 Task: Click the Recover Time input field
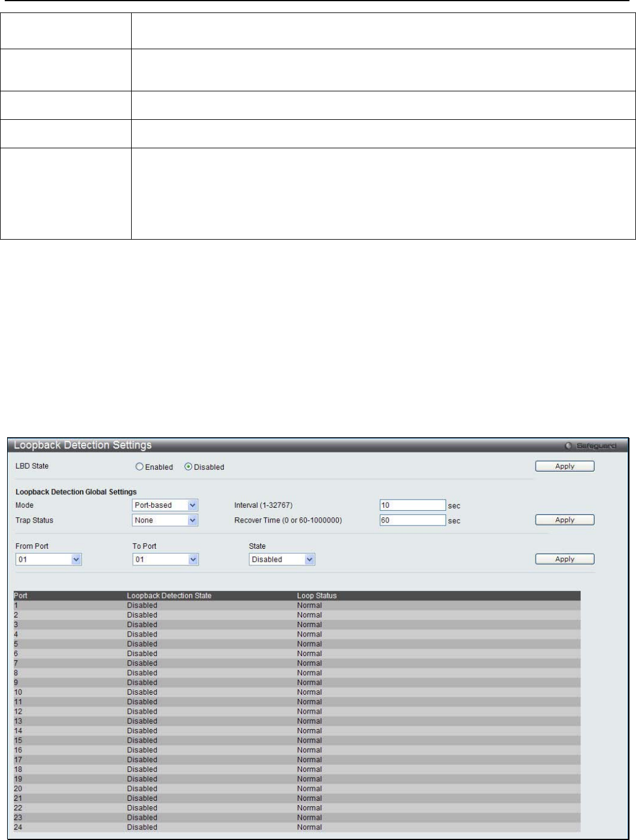pos(412,520)
